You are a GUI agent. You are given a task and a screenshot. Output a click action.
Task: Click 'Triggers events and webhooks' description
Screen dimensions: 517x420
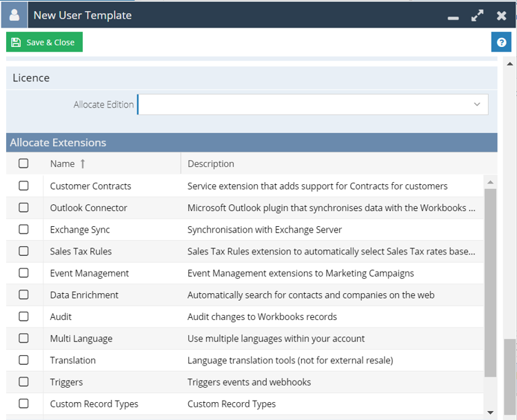click(249, 382)
